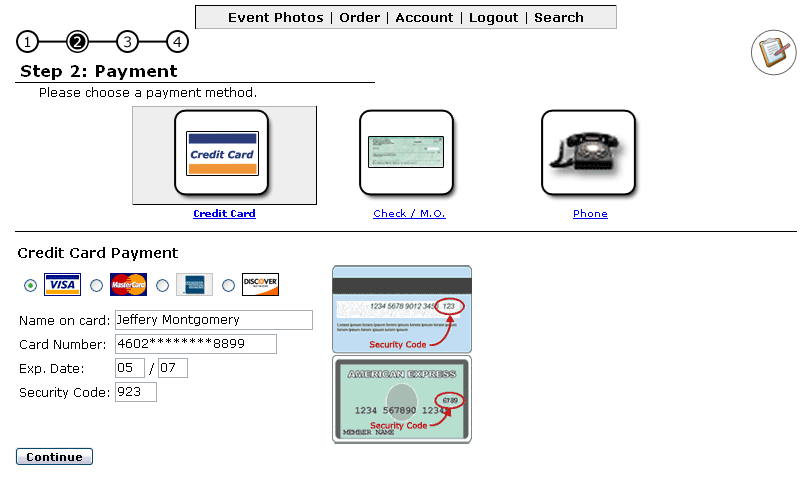Screen dimensions: 812x483
Task: Focus the Name on card field
Action: (x=214, y=320)
